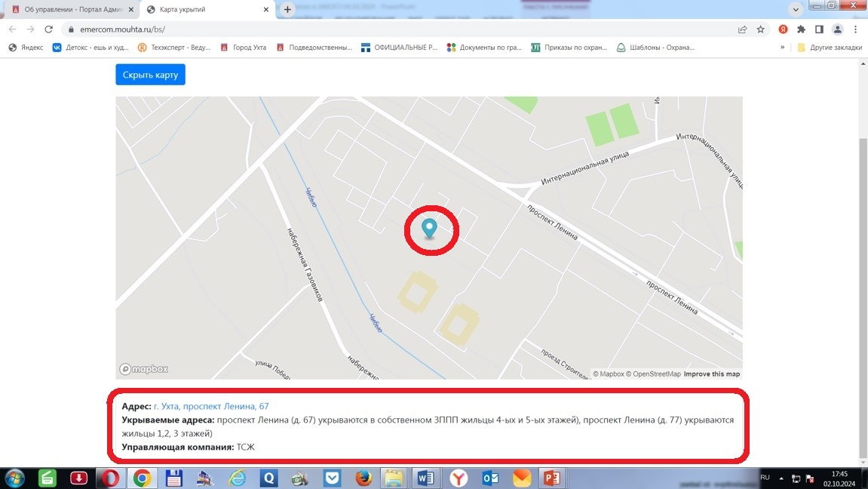Open the Город Ухта bookmark
The height and width of the screenshot is (489, 868).
tap(243, 48)
